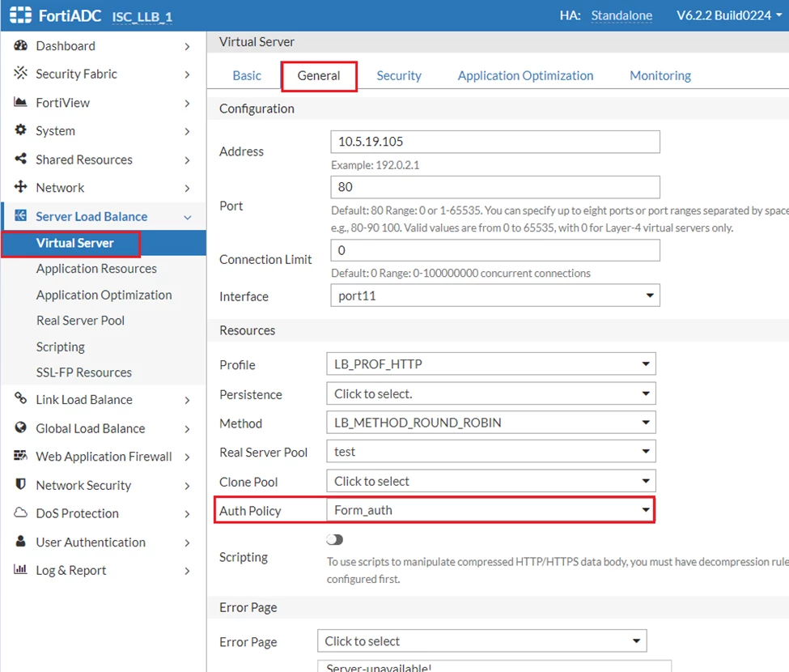Click the Global Load Balance globe icon

pyautogui.click(x=20, y=427)
